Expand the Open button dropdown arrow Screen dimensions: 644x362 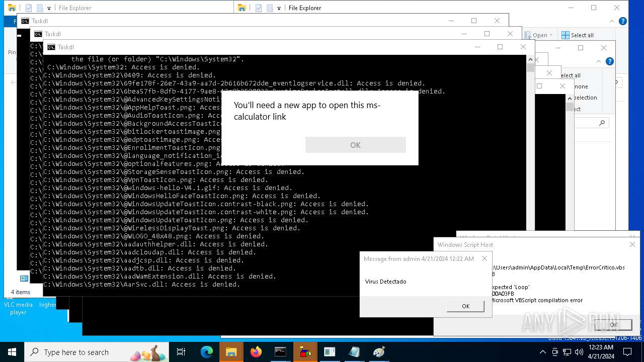[551, 35]
